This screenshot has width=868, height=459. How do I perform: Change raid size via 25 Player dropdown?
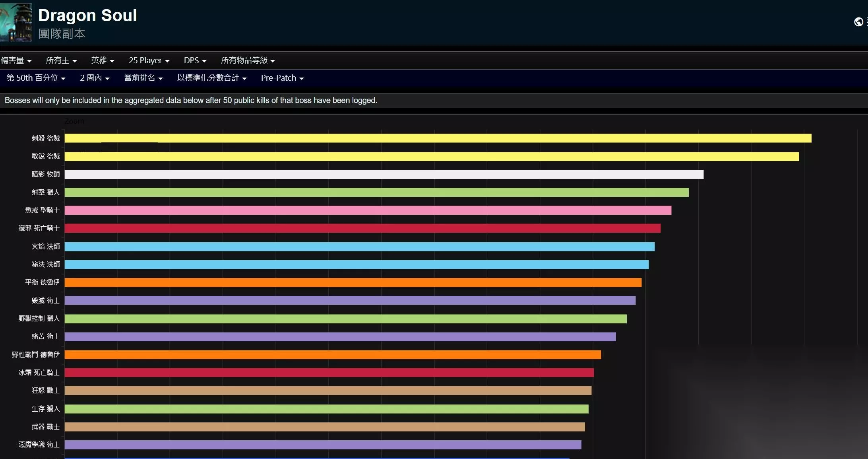tap(149, 60)
